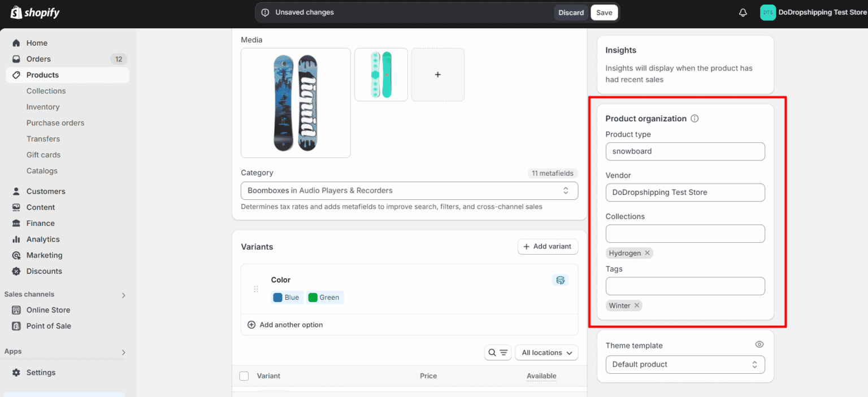Open the Category combo box

click(x=409, y=190)
